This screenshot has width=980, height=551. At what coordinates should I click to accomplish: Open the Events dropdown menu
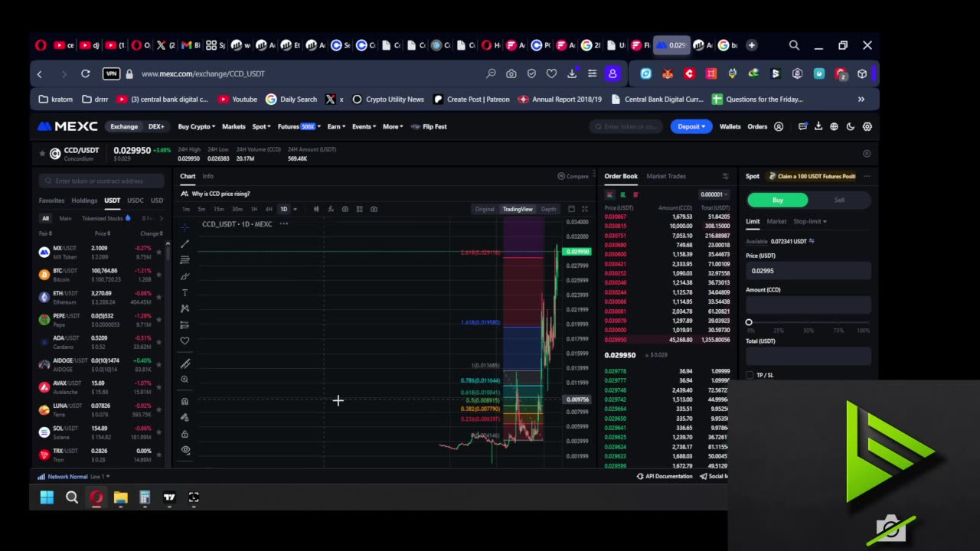point(364,126)
